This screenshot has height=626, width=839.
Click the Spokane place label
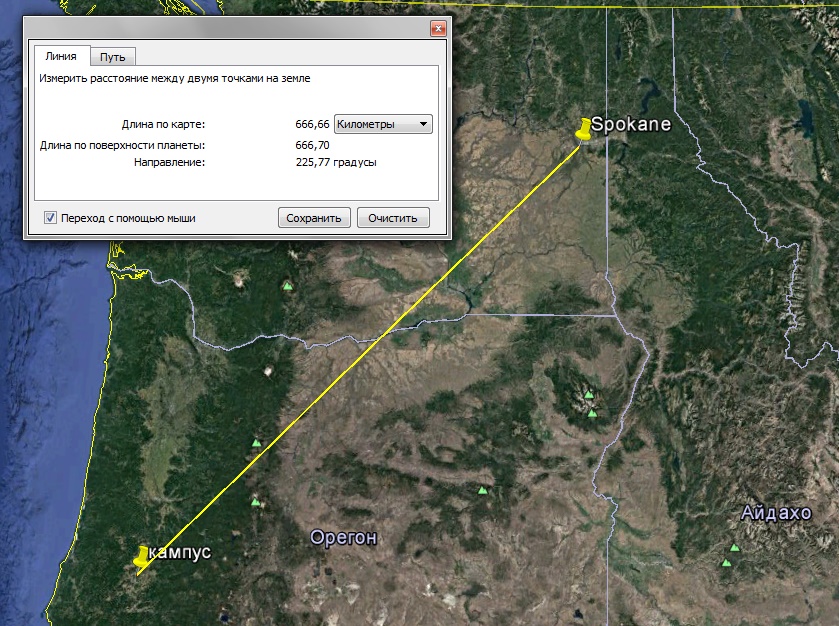tap(631, 124)
